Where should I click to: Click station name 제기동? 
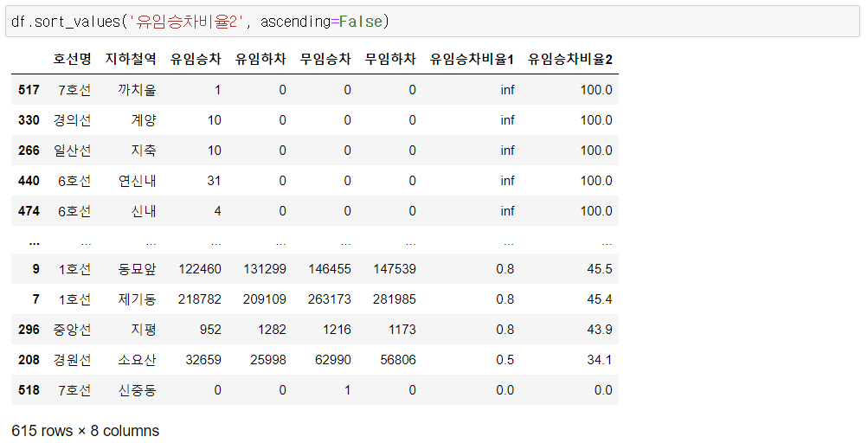pyautogui.click(x=137, y=299)
